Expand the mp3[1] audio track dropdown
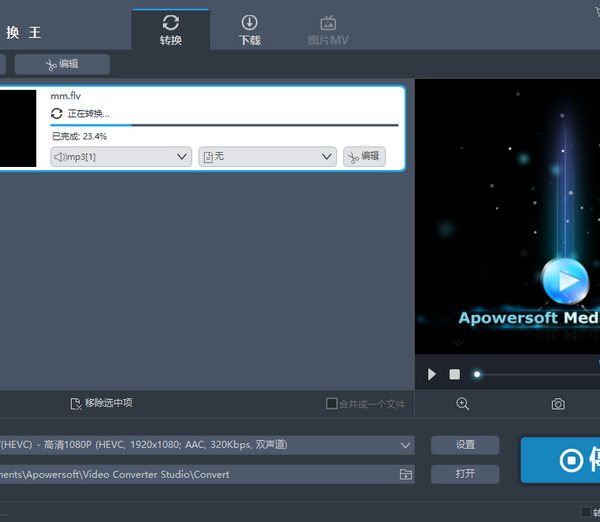Screen dimensions: 600x522 pyautogui.click(x=121, y=157)
